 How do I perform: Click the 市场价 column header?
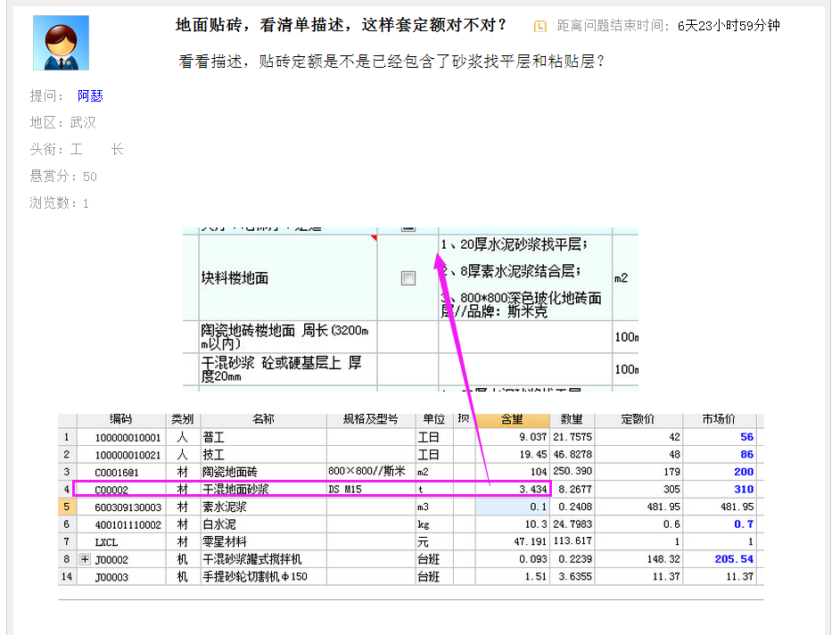[x=719, y=419]
